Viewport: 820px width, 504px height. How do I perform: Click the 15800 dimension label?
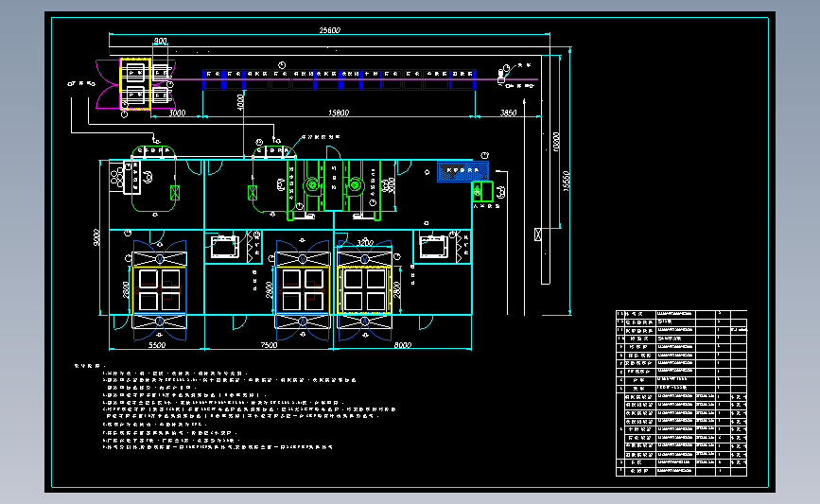coord(339,113)
